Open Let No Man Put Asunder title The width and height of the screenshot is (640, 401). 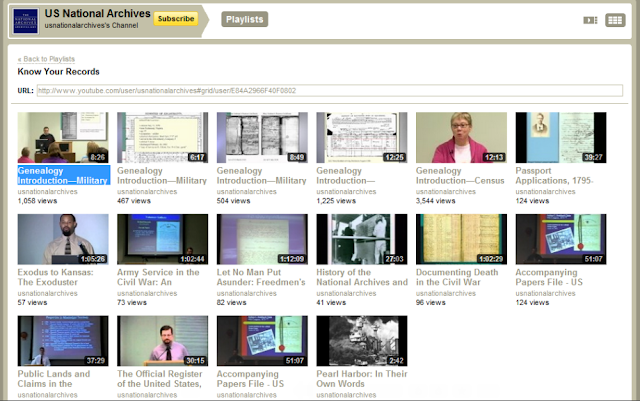pos(261,277)
